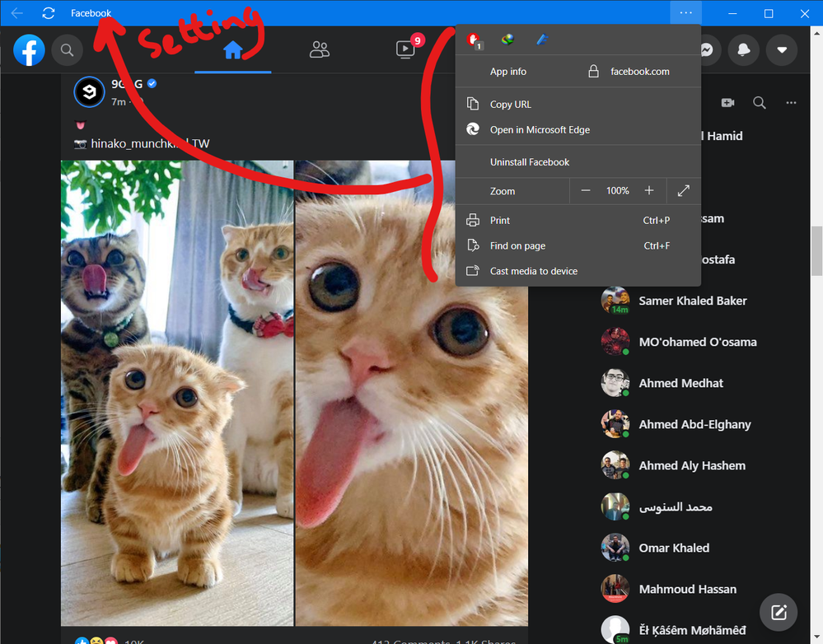Open Facebook's search magnifier
This screenshot has height=644, width=823.
click(x=67, y=50)
